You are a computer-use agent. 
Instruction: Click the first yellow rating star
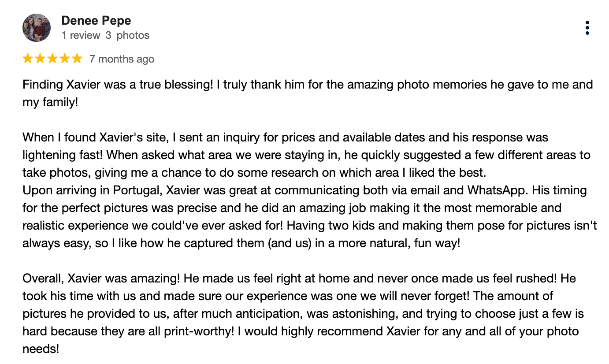point(28,58)
